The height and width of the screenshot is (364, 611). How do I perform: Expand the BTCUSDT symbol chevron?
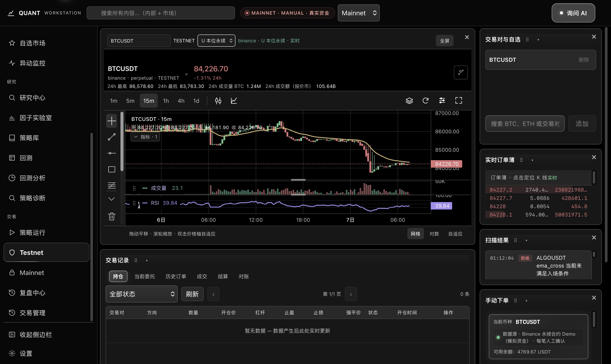[186, 74]
